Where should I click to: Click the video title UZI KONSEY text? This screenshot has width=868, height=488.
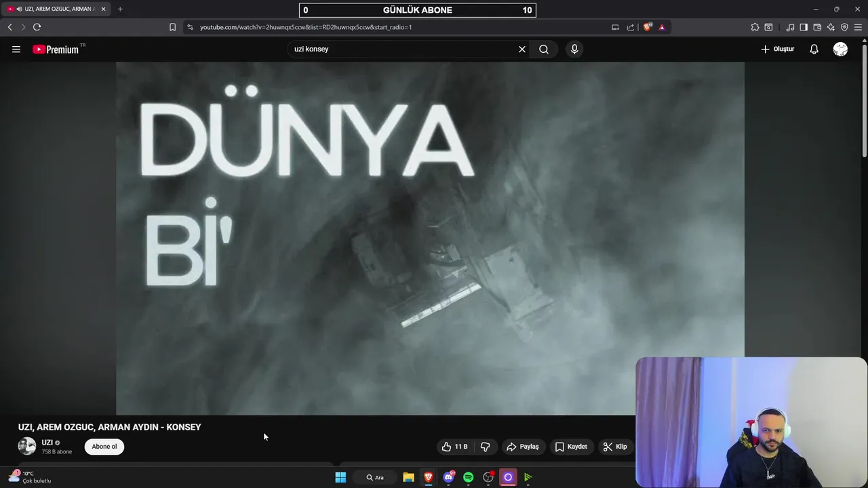(110, 427)
